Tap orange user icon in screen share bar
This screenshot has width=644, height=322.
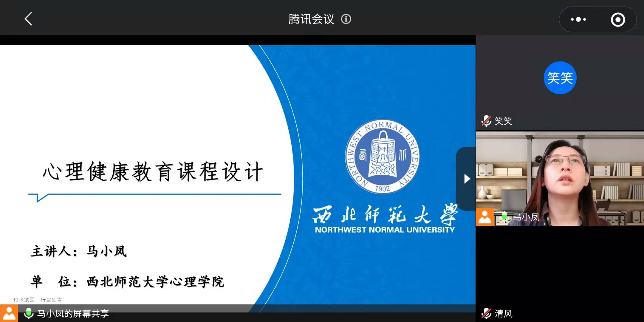[x=9, y=313]
